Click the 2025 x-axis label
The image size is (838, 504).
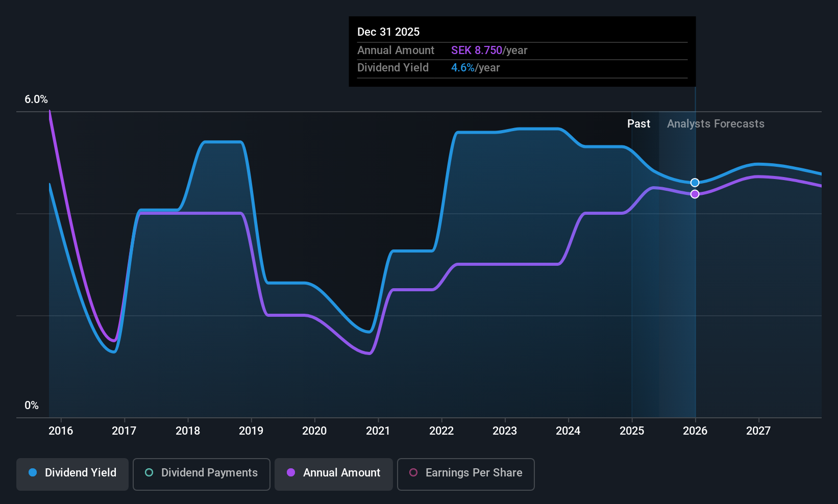tap(632, 431)
